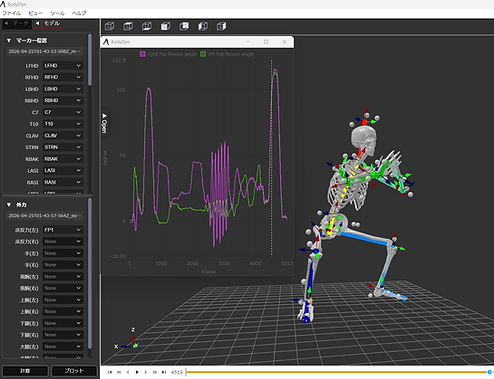Open the ツール menu
The height and width of the screenshot is (379, 494).
[x=57, y=13]
